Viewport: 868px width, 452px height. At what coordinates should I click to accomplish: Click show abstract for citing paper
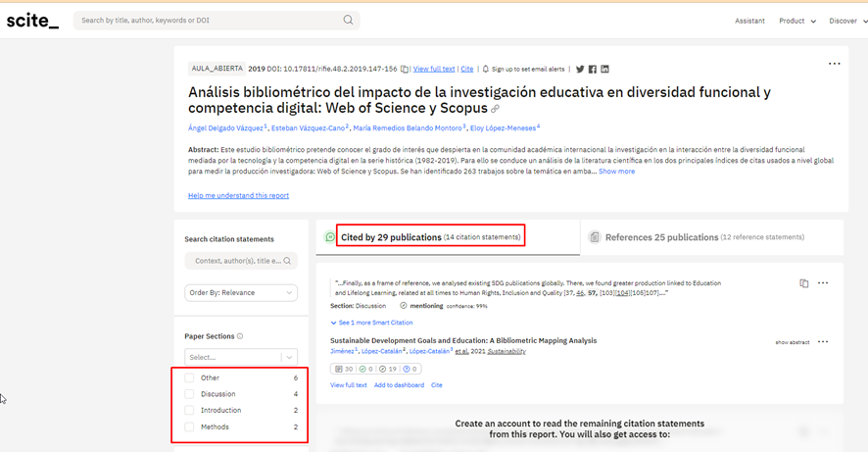tap(793, 342)
